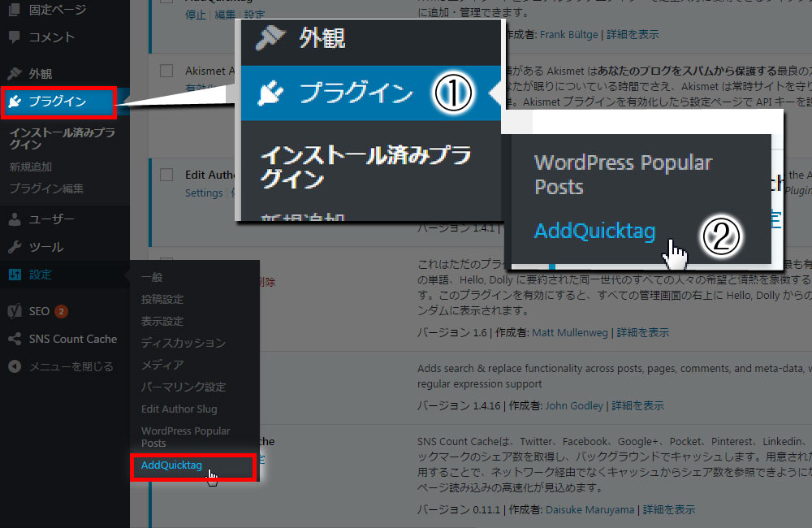The image size is (812, 528).
Task: Click 詳細を表示 next to Matt Mullenweg
Action: (x=642, y=333)
